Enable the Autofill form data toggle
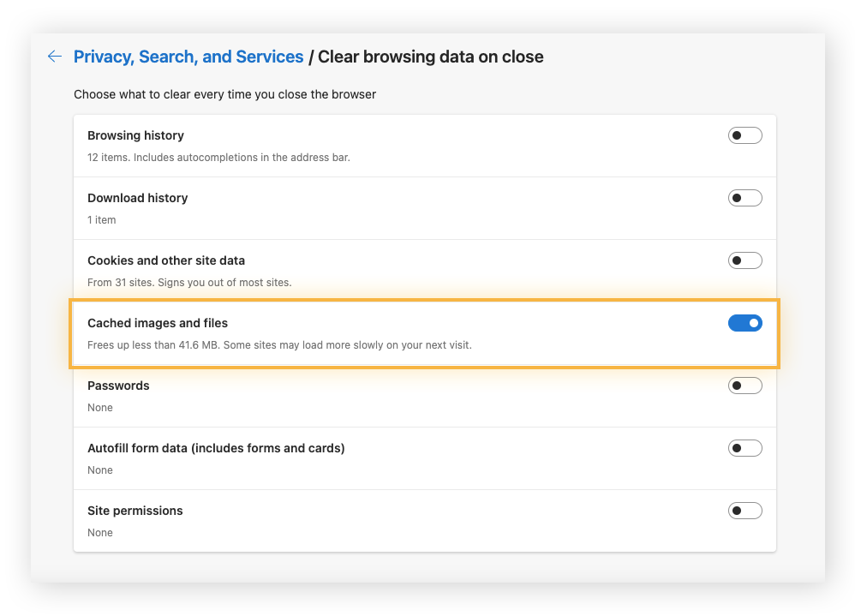Screen dimensions: 855x616 744,447
